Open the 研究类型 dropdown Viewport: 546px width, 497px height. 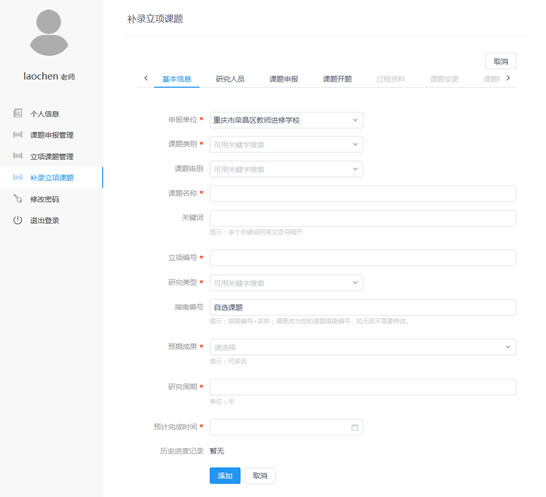coord(286,283)
